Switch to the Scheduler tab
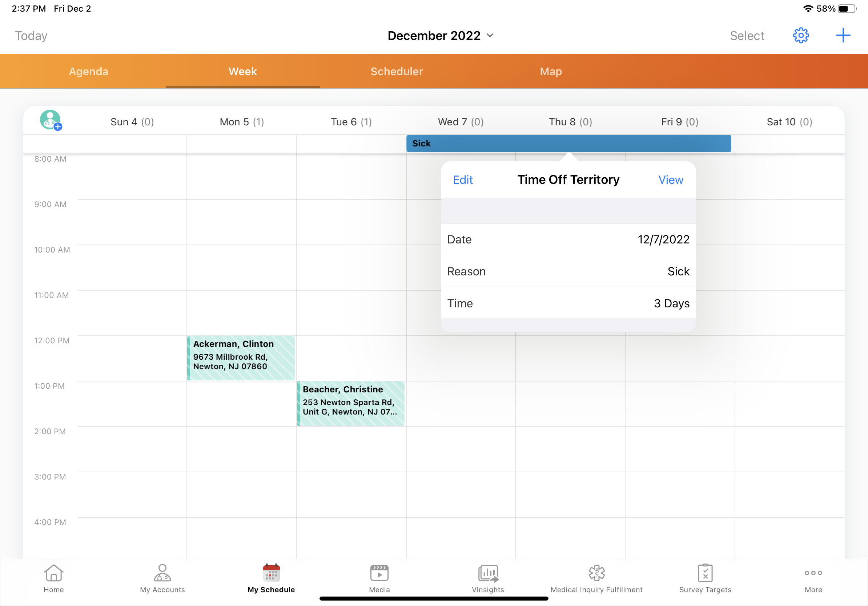Screen dimensions: 868x606 (397, 72)
